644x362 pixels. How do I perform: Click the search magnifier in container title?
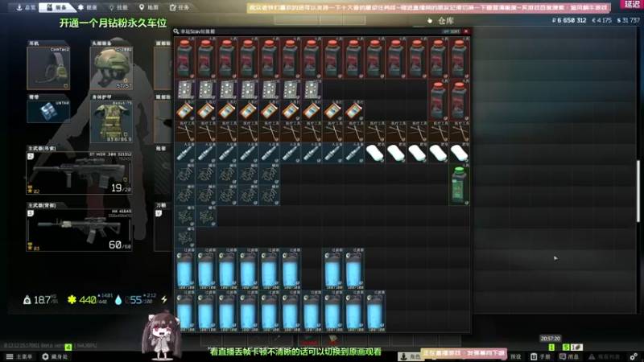(176, 31)
